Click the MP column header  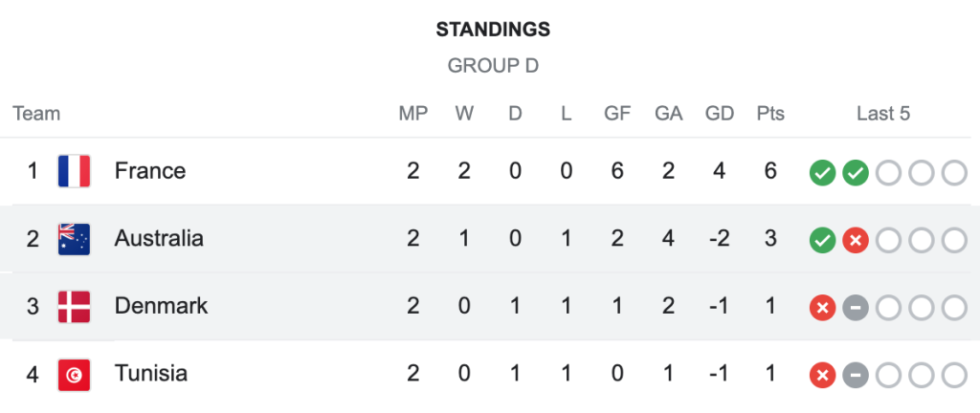[x=412, y=114]
